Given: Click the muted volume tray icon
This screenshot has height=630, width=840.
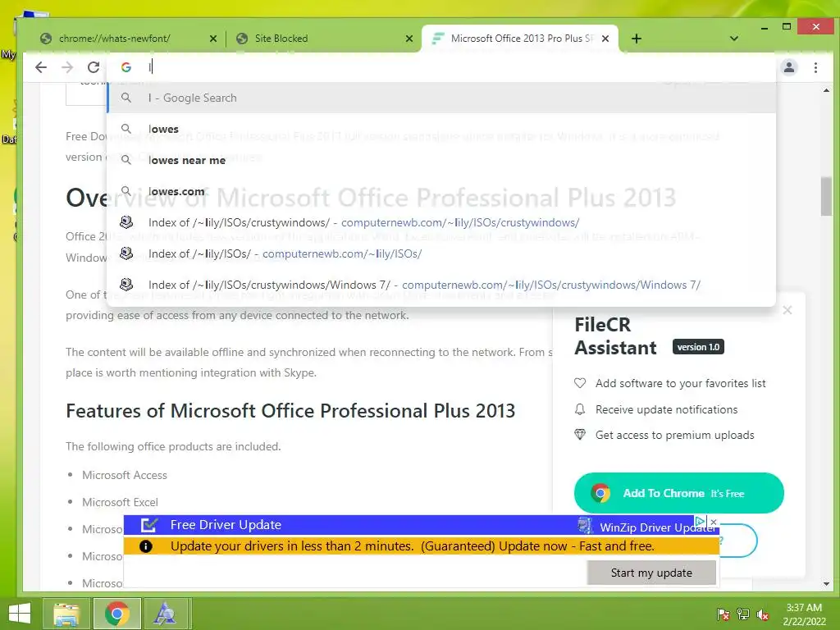Looking at the screenshot, I should tap(763, 614).
